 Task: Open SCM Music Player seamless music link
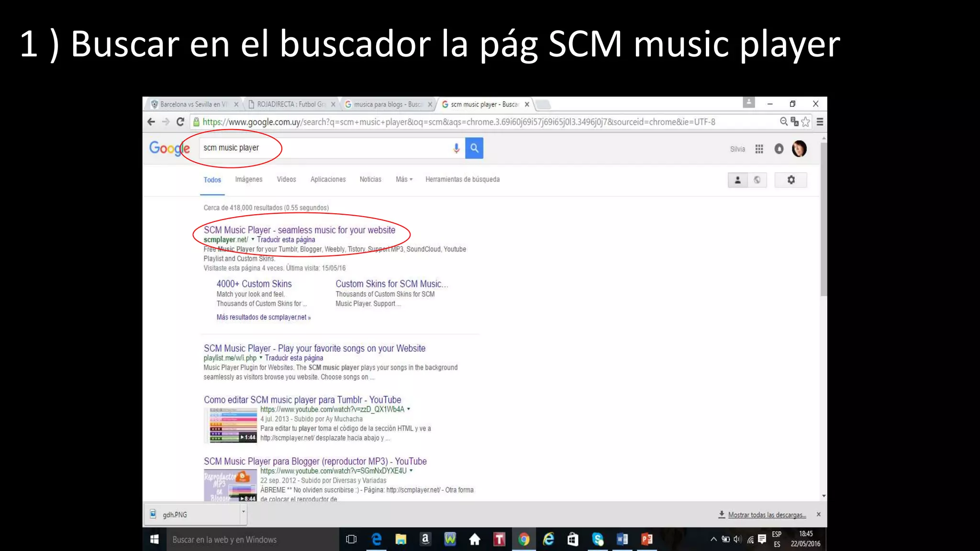pyautogui.click(x=299, y=230)
